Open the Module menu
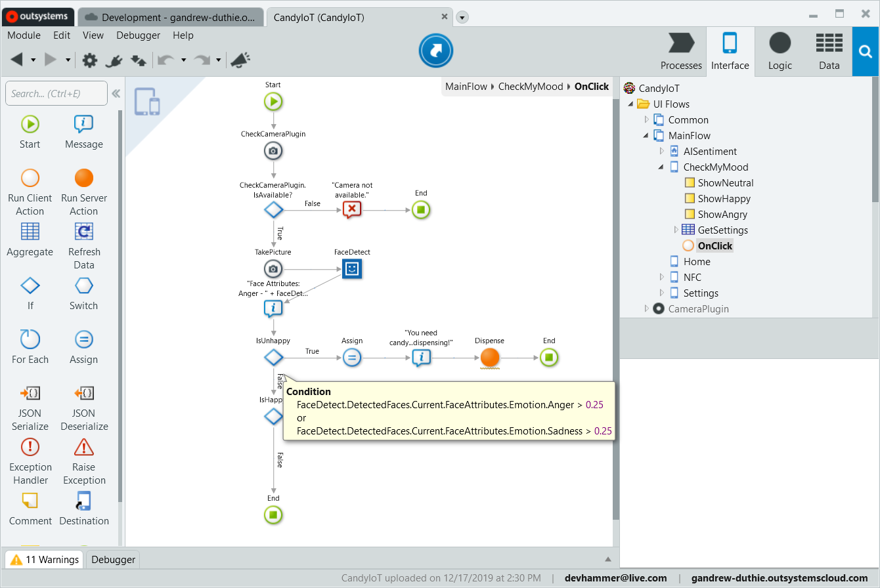Screen dimensions: 880x588 (x=24, y=35)
